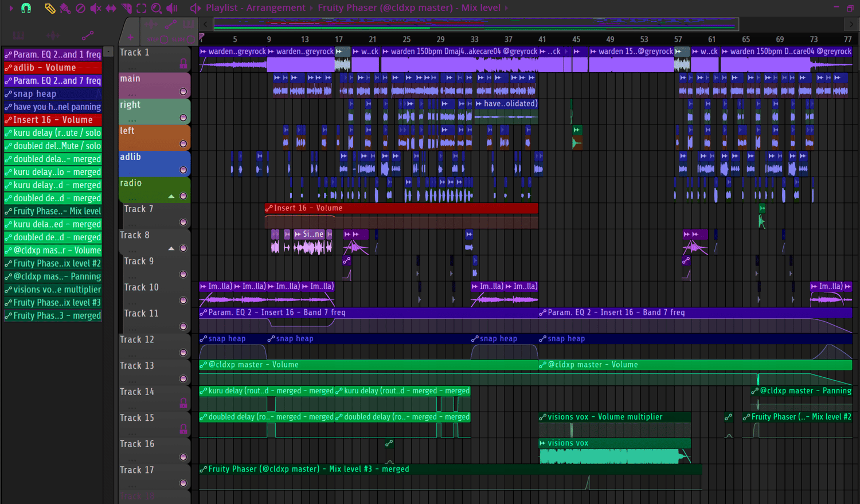Mute Track 7
Screen dimensions: 860x504
183,222
